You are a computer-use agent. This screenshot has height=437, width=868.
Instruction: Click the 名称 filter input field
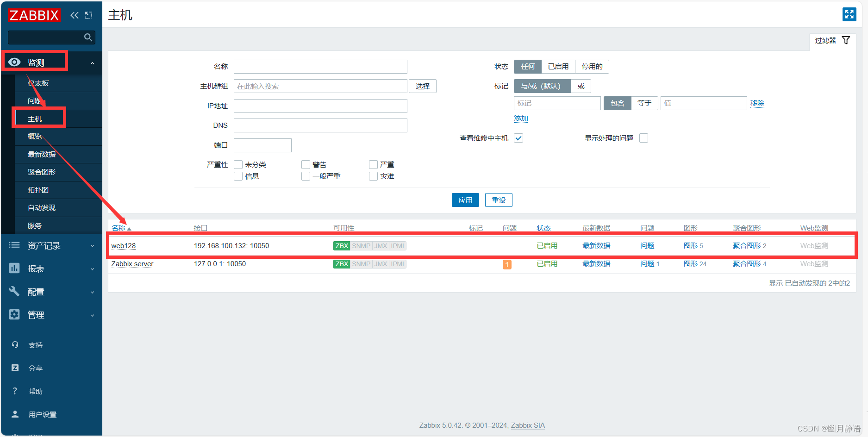click(x=320, y=67)
